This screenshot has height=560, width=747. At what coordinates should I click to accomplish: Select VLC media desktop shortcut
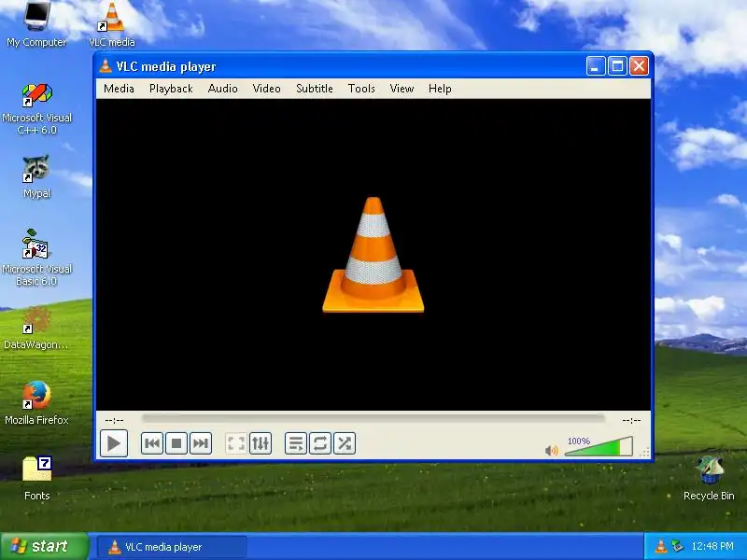tap(112, 24)
